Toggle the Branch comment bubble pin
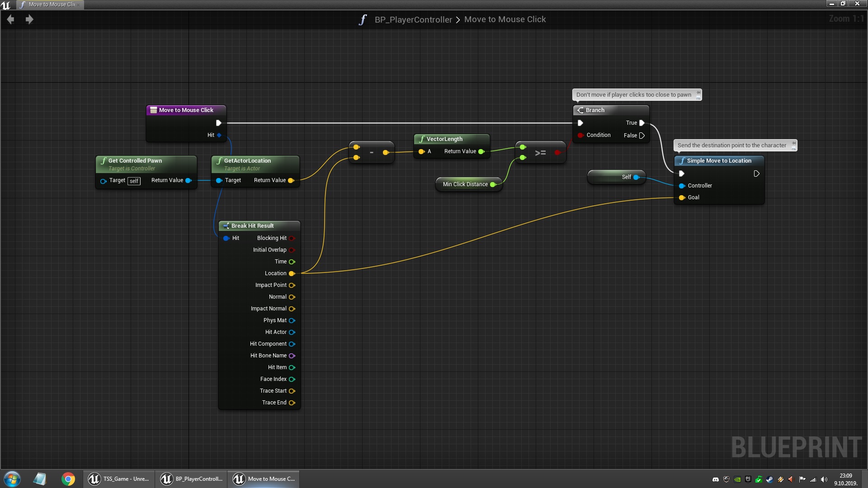Screen dimensions: 868x488 coord(698,93)
